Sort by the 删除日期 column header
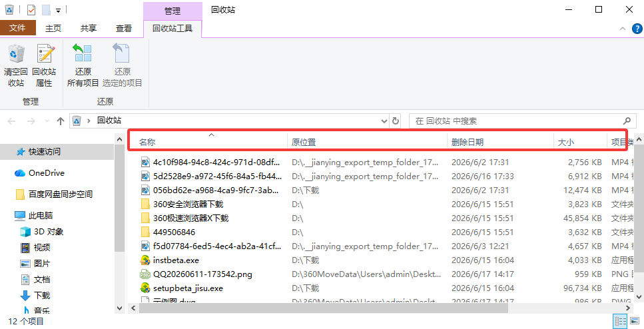This screenshot has height=329, width=644. (x=467, y=142)
